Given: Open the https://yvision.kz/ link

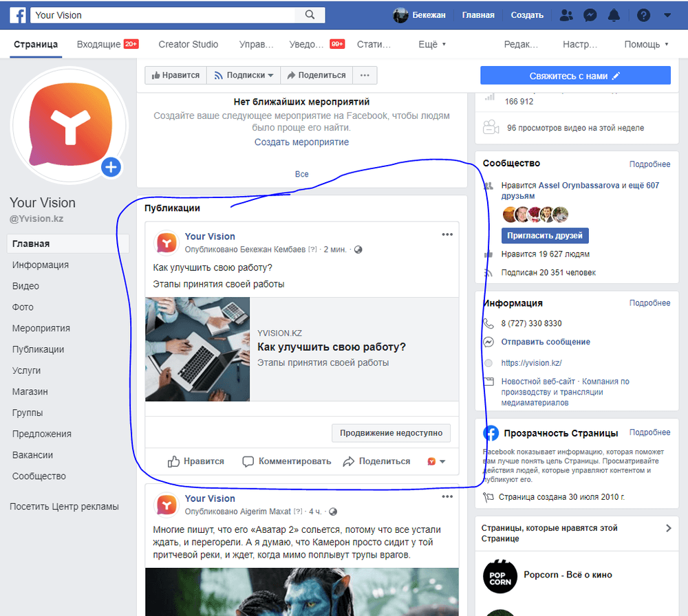Looking at the screenshot, I should [531, 363].
